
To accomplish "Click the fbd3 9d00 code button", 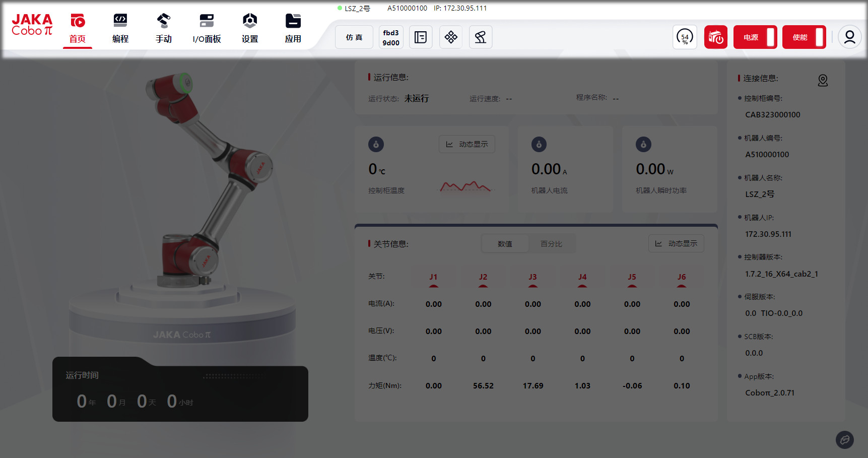I will (x=391, y=37).
